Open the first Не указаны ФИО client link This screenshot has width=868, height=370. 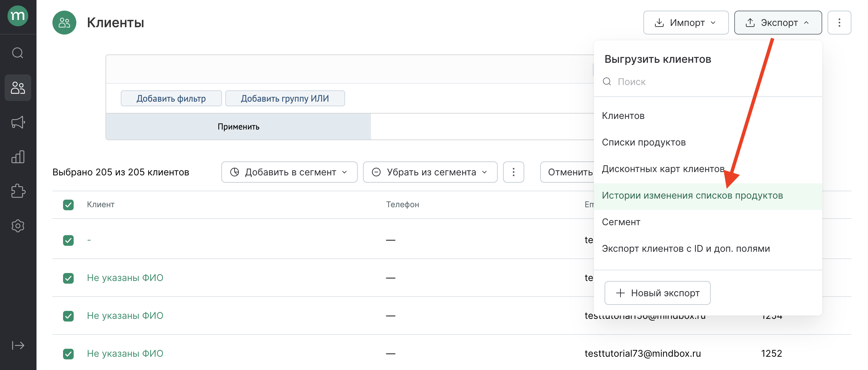click(x=125, y=278)
